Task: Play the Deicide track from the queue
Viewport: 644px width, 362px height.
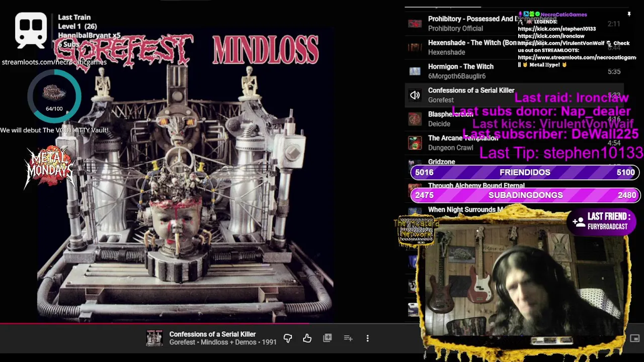Action: pyautogui.click(x=514, y=119)
